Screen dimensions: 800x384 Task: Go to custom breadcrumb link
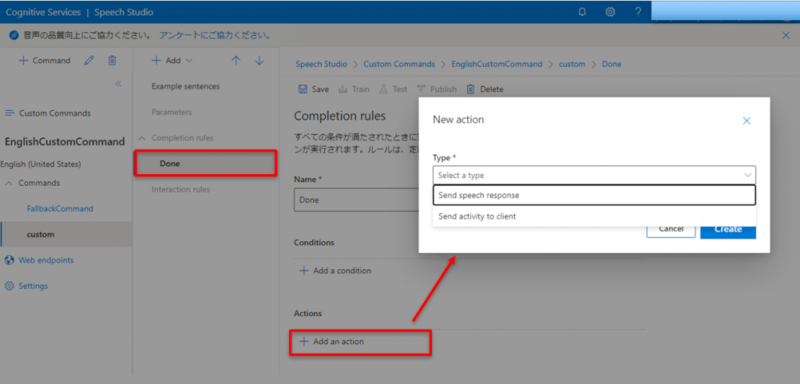pyautogui.click(x=572, y=64)
